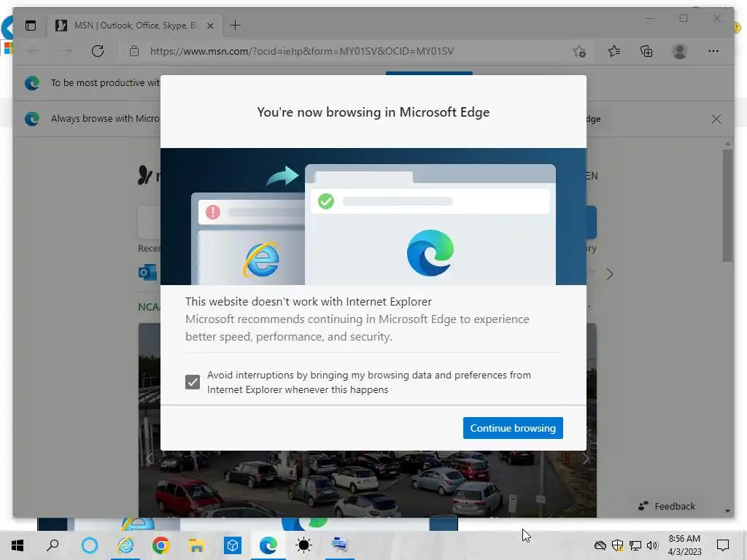
Task: Click the Feedback button on page
Action: [x=667, y=506]
